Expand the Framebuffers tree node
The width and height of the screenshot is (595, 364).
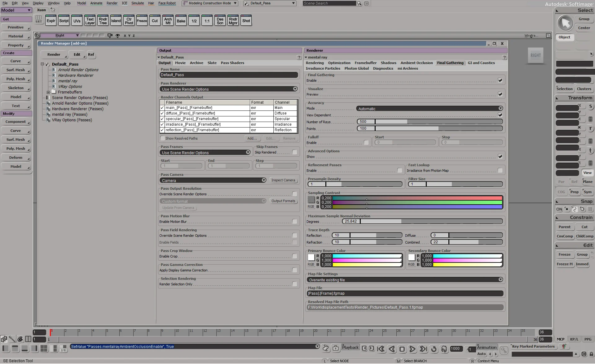(x=48, y=92)
